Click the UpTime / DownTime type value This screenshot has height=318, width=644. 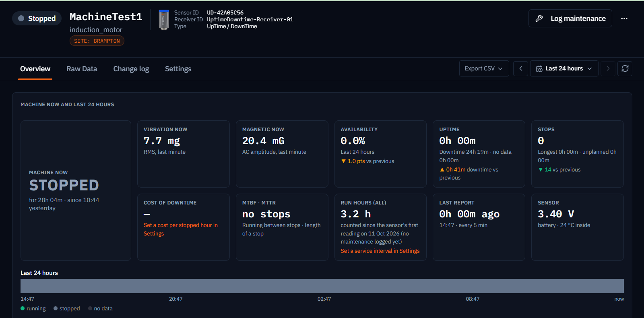click(232, 26)
